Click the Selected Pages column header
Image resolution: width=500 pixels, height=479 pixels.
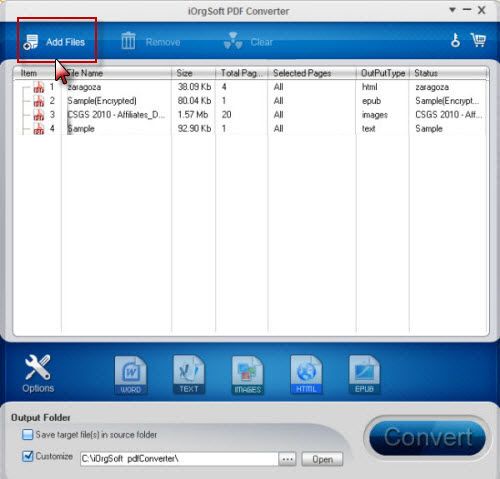point(312,73)
